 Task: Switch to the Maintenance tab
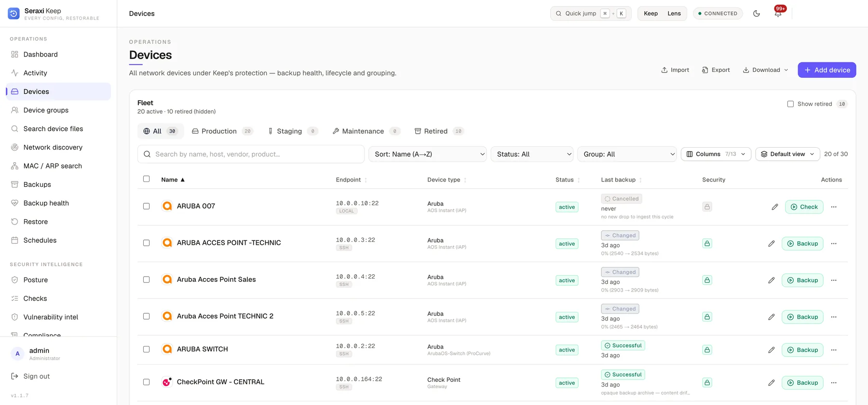tap(366, 131)
